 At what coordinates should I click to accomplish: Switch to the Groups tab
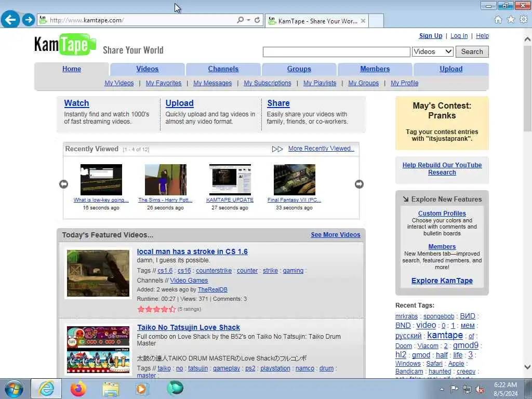point(299,69)
